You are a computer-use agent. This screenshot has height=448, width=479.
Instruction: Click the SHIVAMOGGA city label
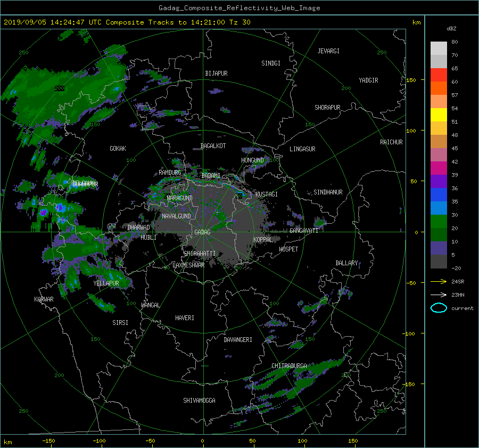(x=199, y=401)
